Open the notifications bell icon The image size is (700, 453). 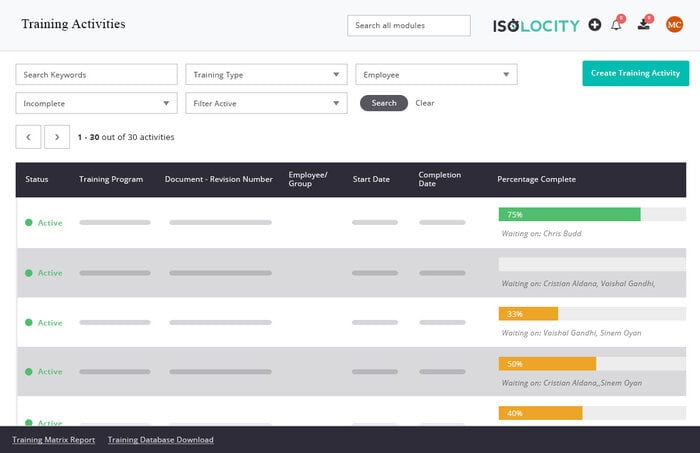[617, 25]
